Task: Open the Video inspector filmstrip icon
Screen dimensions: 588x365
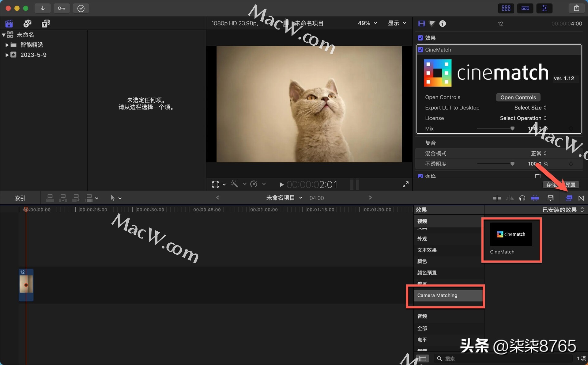Action: tap(421, 23)
